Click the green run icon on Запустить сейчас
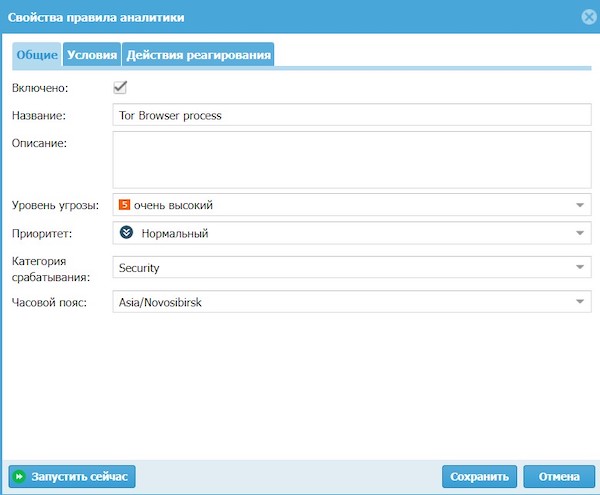 pyautogui.click(x=19, y=477)
